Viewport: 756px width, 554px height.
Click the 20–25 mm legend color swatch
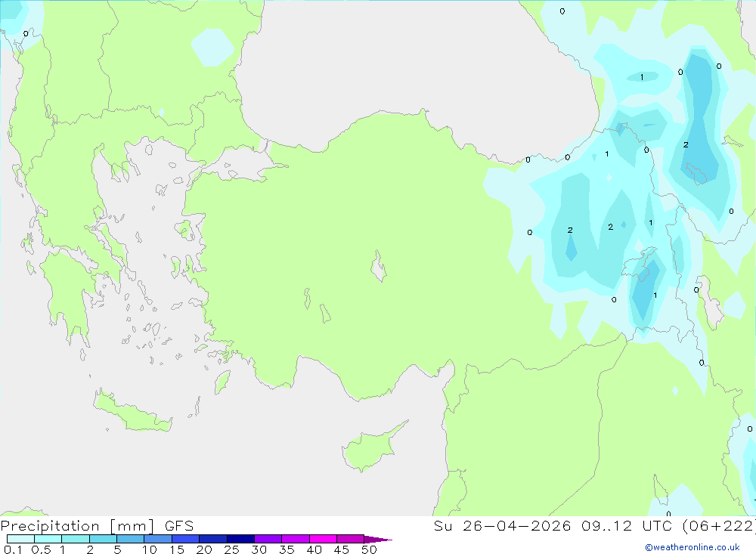pyautogui.click(x=212, y=539)
